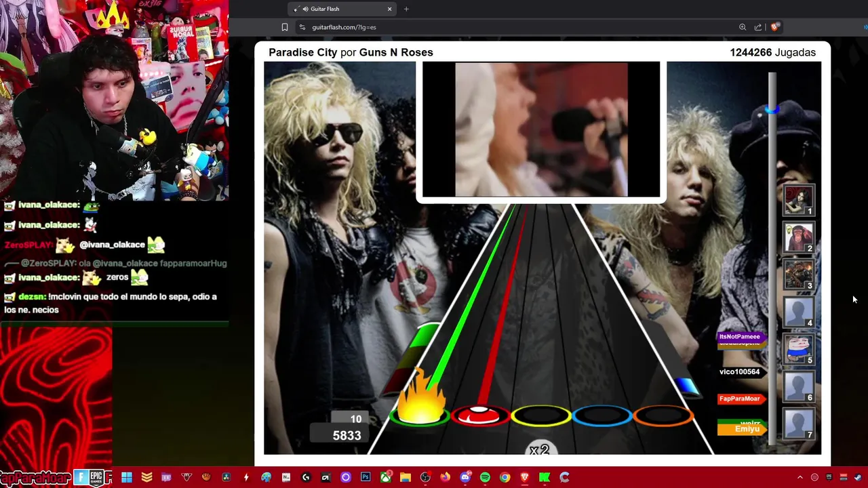Click the song progress bar
Image resolution: width=868 pixels, height=488 pixels.
pos(772,258)
